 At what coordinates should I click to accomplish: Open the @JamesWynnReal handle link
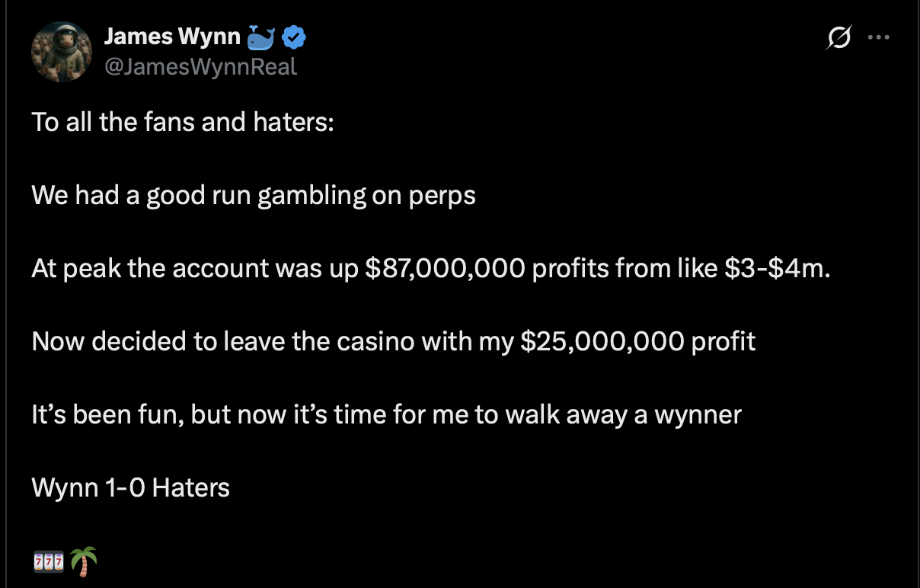click(200, 67)
